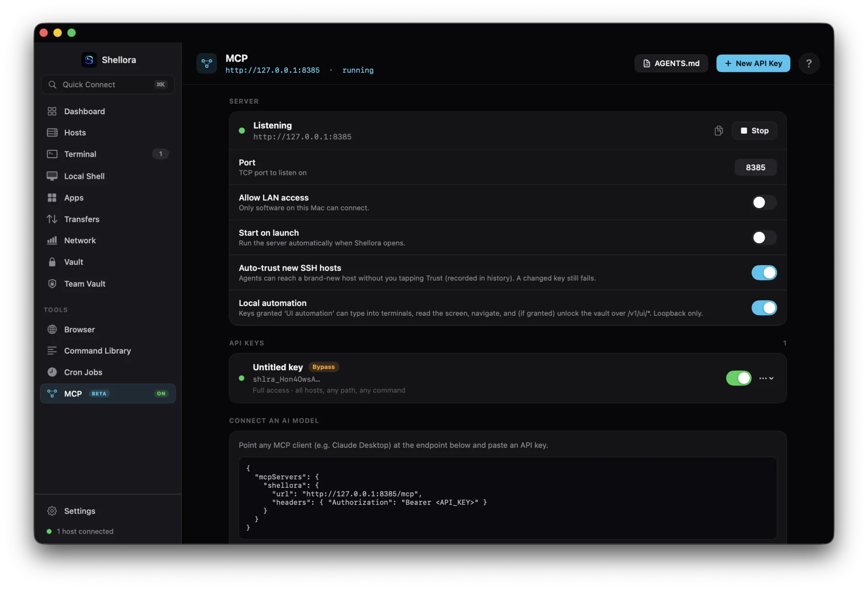The image size is (868, 589).
Task: Disable Auto-trust new SSH hosts
Action: click(x=764, y=273)
